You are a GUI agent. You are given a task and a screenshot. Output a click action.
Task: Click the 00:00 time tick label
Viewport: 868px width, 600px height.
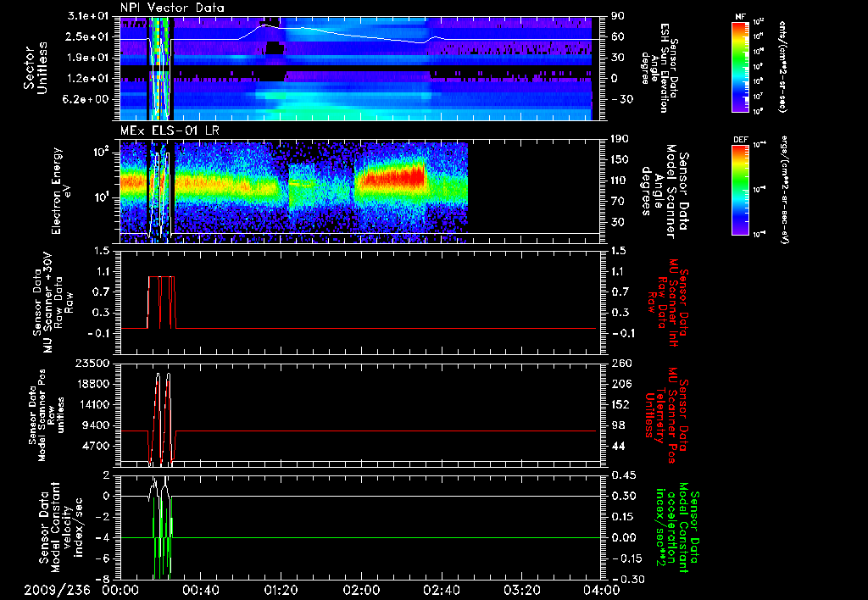click(120, 590)
